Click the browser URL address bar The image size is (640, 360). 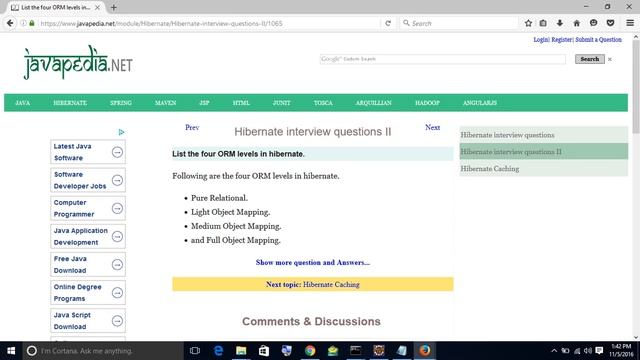click(x=208, y=23)
